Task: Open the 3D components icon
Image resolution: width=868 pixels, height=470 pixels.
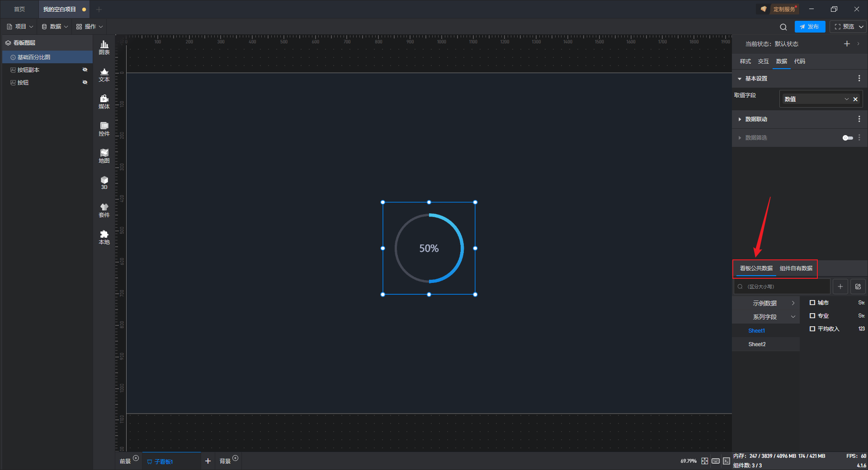Action: coord(104,183)
